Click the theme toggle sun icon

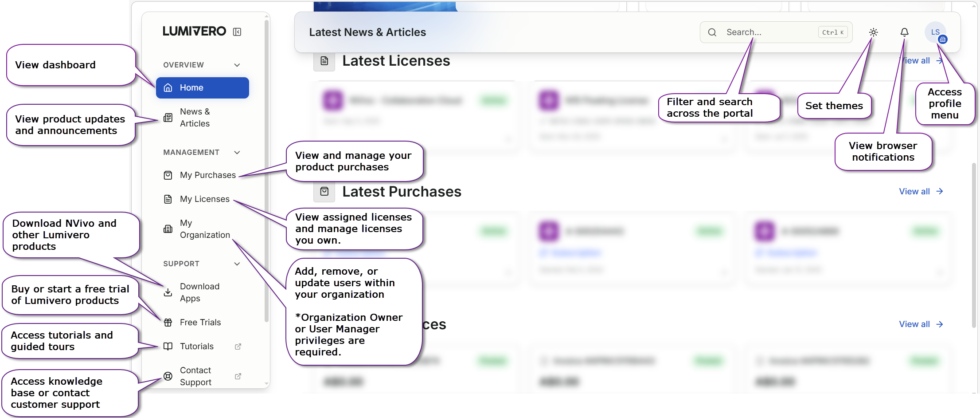[873, 32]
